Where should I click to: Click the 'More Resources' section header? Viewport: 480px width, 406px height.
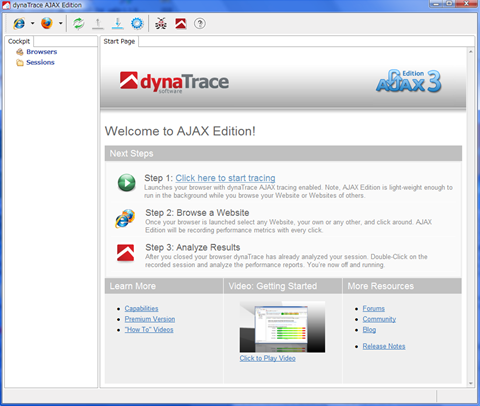tap(402, 286)
